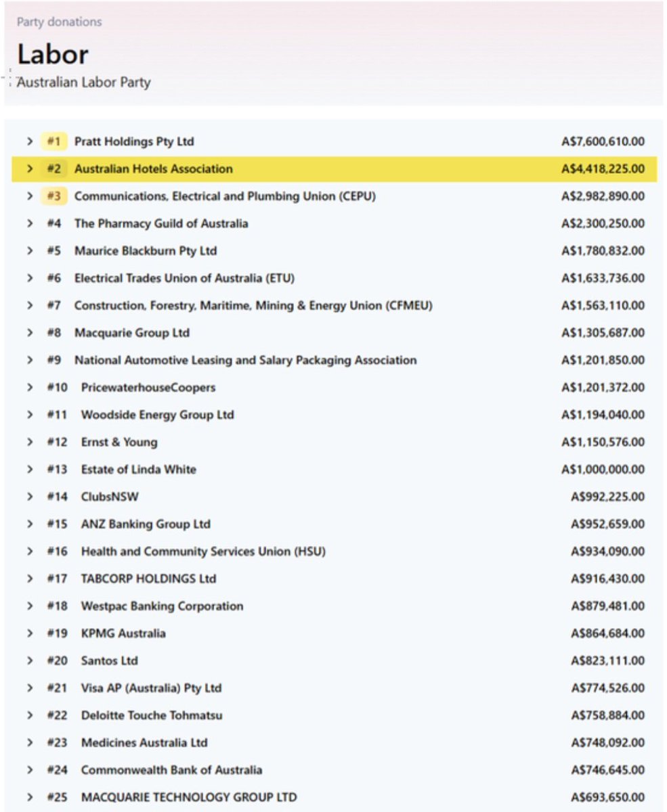Image resolution: width=667 pixels, height=812 pixels.
Task: Click the Westpac Banking Corporation name
Action: click(x=162, y=606)
